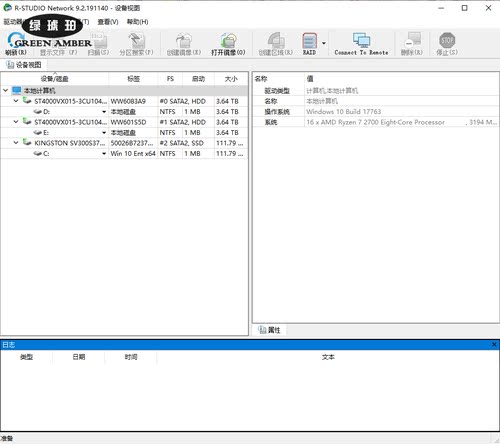Click the 时间 log column header

point(131,357)
